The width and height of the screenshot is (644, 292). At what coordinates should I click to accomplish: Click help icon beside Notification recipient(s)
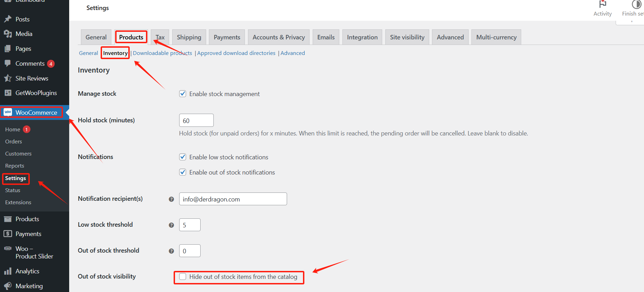(x=171, y=199)
